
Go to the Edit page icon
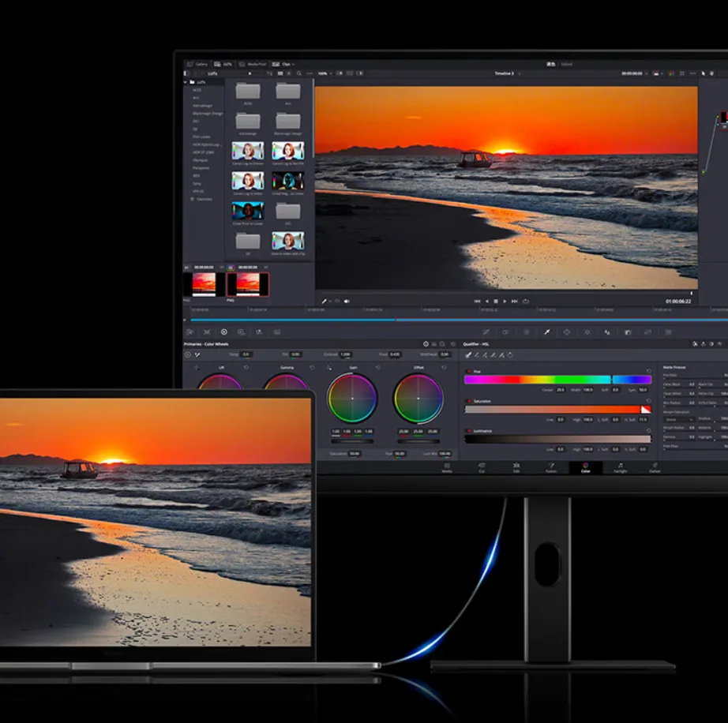click(516, 468)
